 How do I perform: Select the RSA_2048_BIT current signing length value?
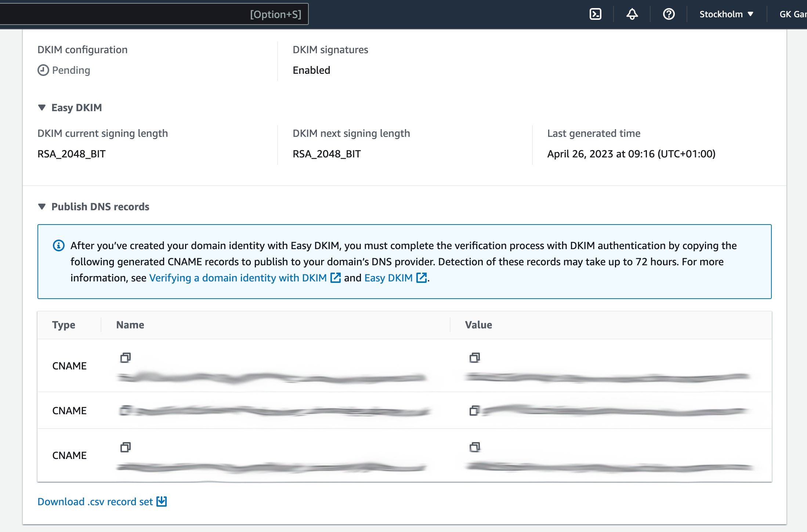[72, 154]
